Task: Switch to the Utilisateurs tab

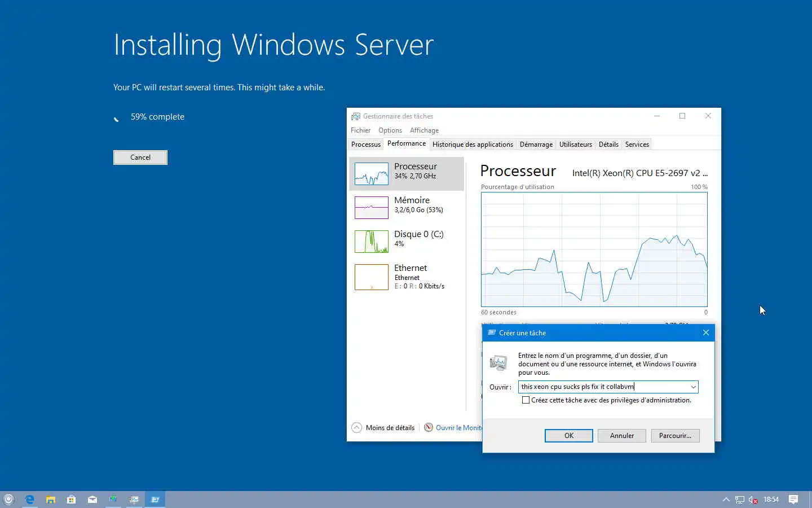Action: [x=575, y=144]
